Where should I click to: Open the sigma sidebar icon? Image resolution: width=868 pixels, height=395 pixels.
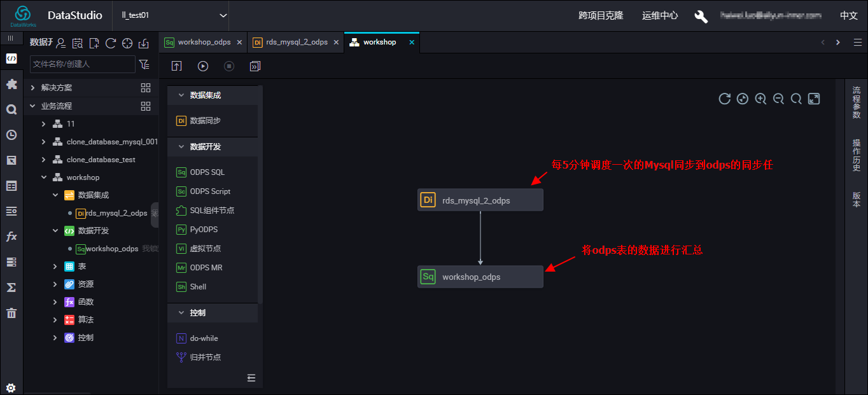[11, 288]
